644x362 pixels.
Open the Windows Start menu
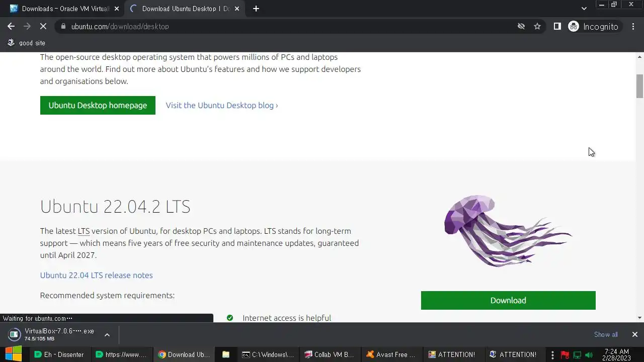[14, 354]
